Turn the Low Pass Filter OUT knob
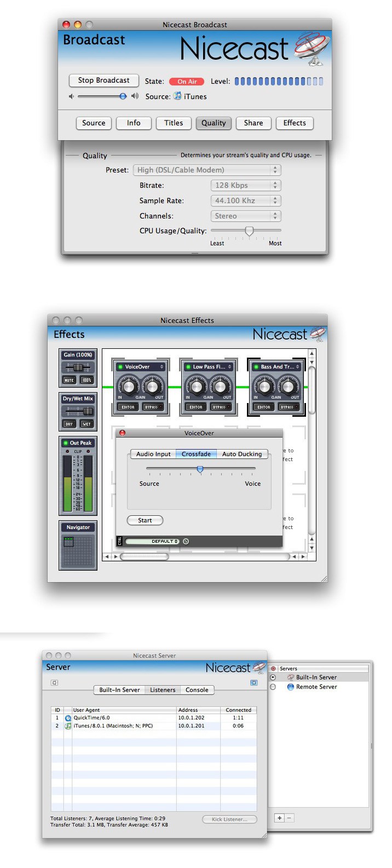 click(220, 386)
